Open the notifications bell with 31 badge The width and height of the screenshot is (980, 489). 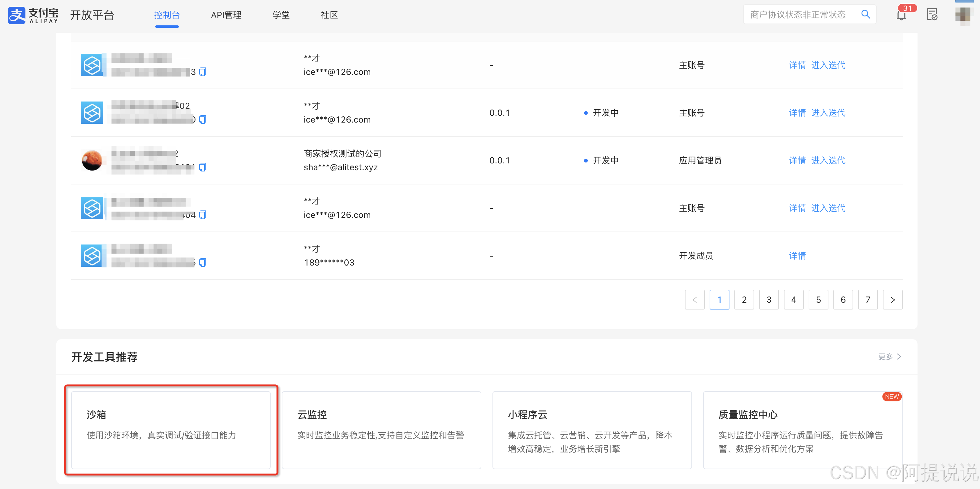901,15
